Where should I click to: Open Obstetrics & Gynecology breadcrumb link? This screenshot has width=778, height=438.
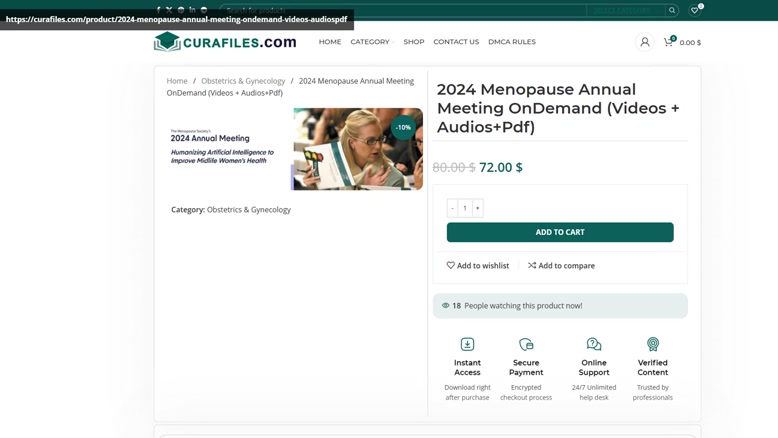[243, 81]
